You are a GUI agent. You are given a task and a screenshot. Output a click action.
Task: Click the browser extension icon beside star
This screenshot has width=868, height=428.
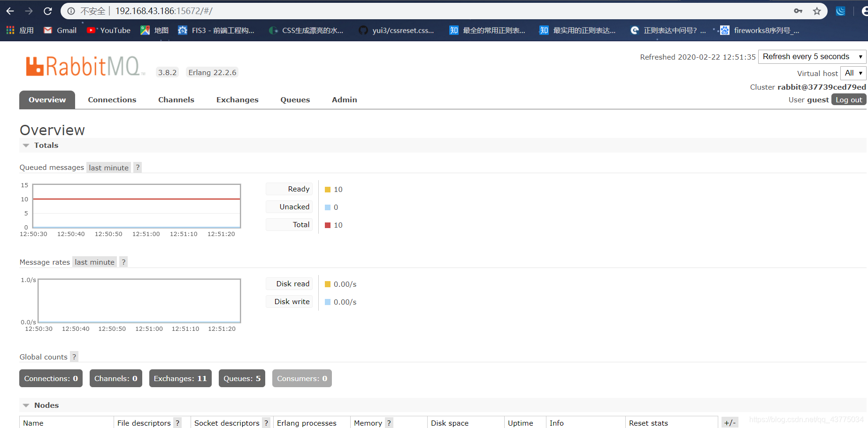(x=841, y=11)
